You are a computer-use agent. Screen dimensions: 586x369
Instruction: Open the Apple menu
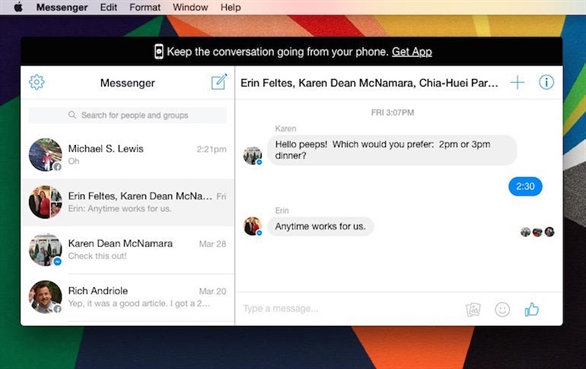[x=18, y=7]
